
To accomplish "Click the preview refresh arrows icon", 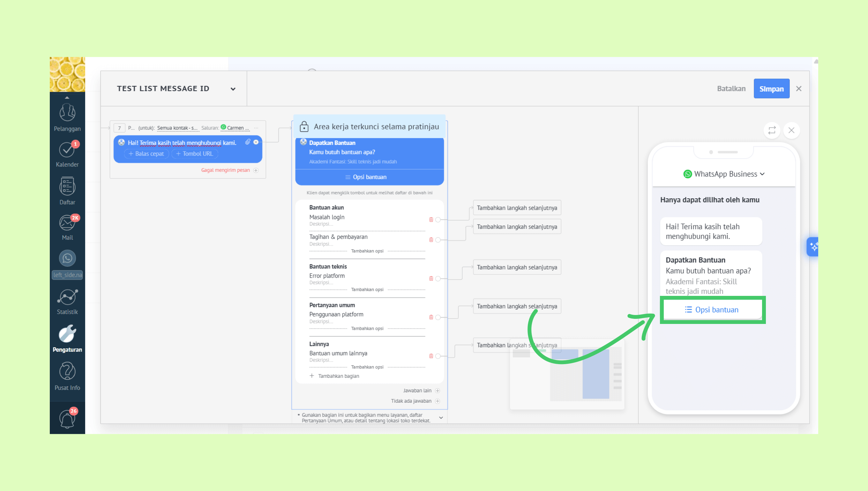I will [772, 130].
